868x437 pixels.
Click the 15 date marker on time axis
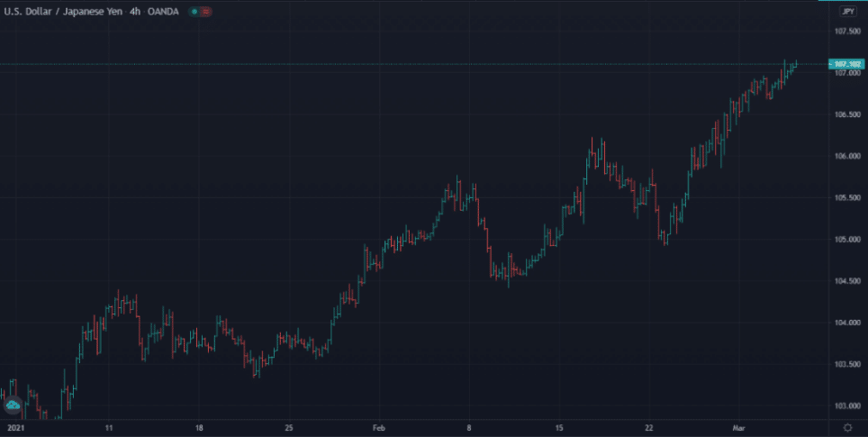(559, 427)
